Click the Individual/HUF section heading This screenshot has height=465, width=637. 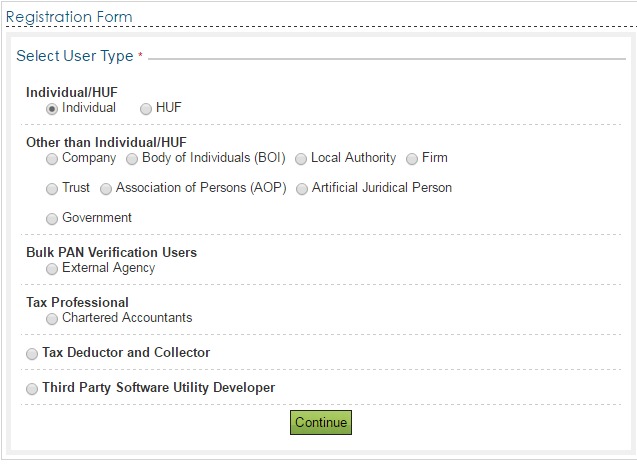72,92
